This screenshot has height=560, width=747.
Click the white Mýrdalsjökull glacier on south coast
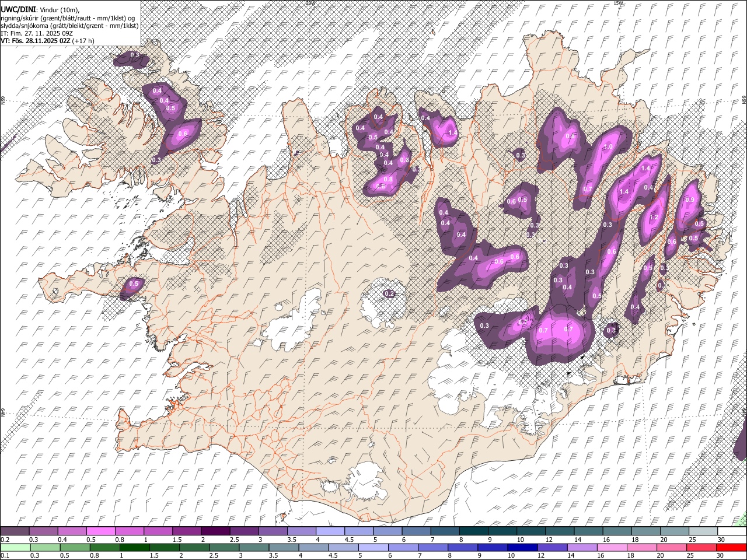click(x=366, y=481)
